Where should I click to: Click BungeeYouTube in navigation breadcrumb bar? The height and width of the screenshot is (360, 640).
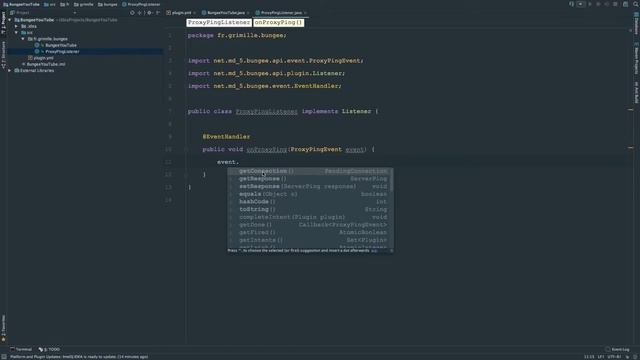[x=21, y=4]
